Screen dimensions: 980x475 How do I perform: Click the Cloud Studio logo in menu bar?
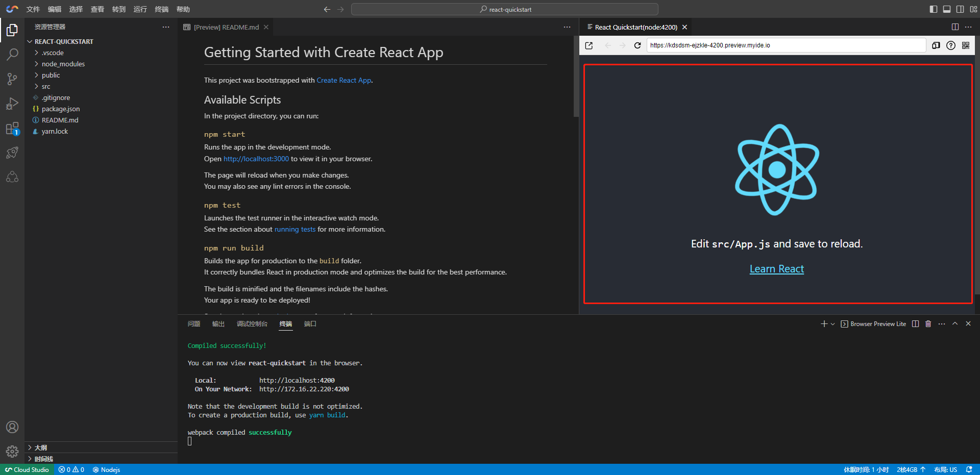pos(12,9)
